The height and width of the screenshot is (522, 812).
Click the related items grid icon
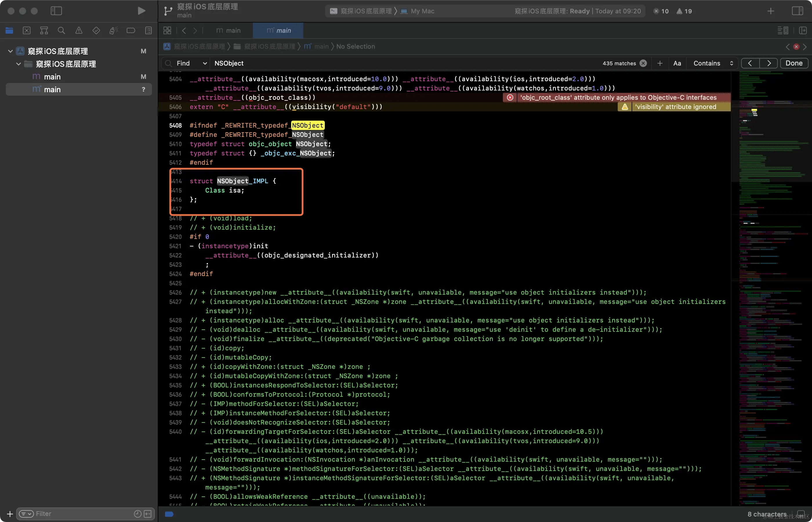[167, 30]
